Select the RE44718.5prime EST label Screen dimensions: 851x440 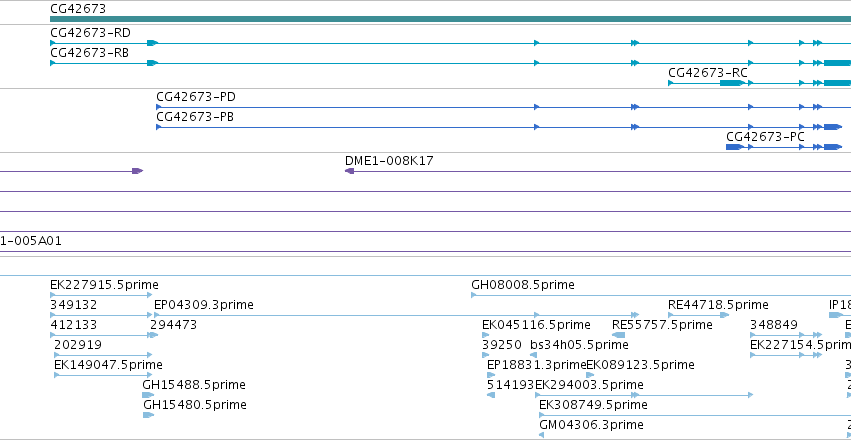tap(718, 305)
